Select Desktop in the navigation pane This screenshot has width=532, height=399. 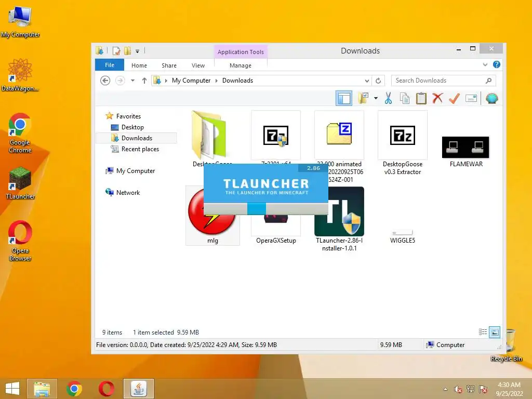pos(132,127)
